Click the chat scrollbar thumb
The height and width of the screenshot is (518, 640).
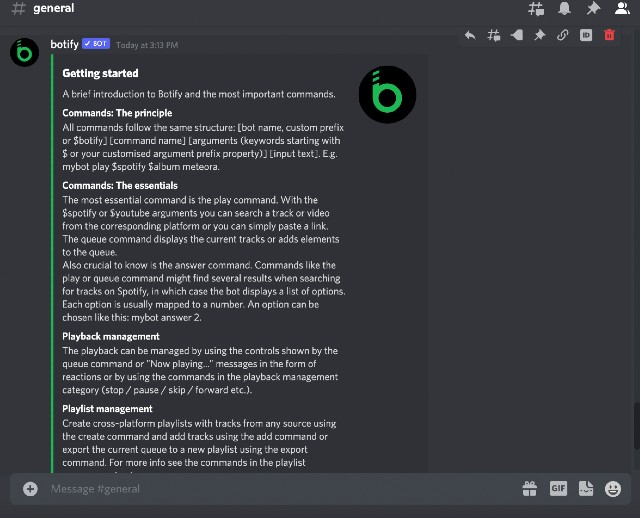coord(636,425)
